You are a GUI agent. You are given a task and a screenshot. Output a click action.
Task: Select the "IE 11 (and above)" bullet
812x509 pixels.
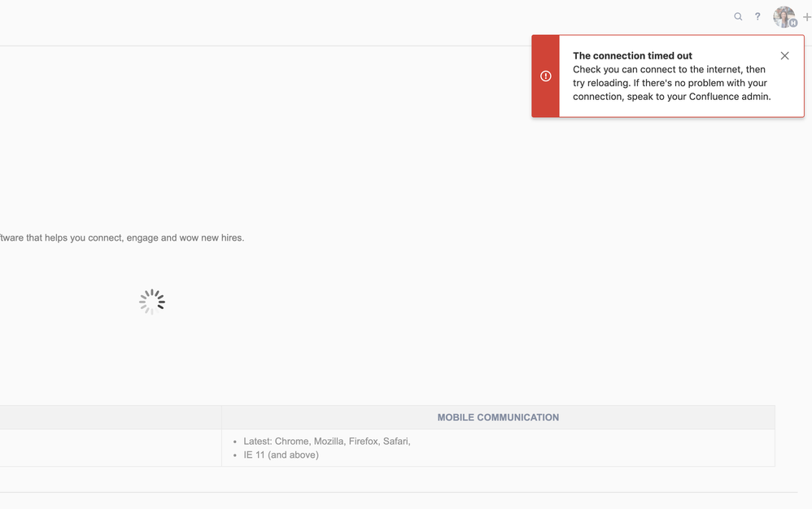tap(282, 455)
